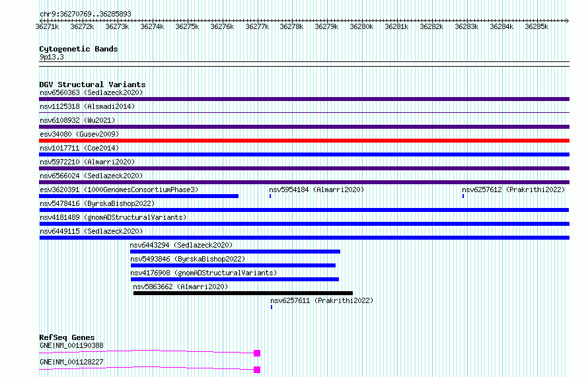Select the black nsv5863662 variant bar
This screenshot has height=377, width=588.
tap(243, 293)
